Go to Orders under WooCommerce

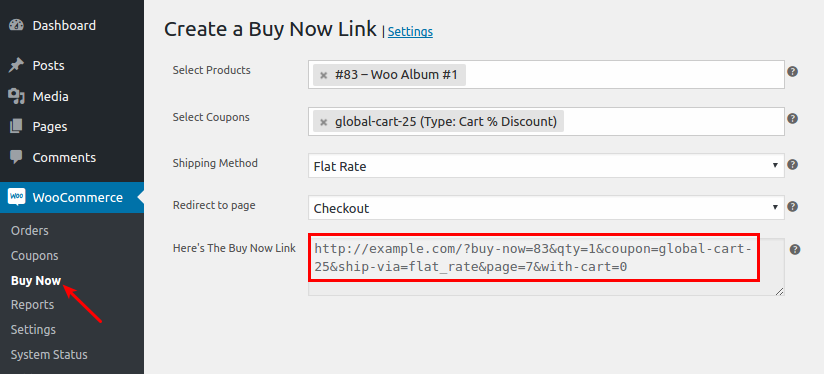point(29,231)
